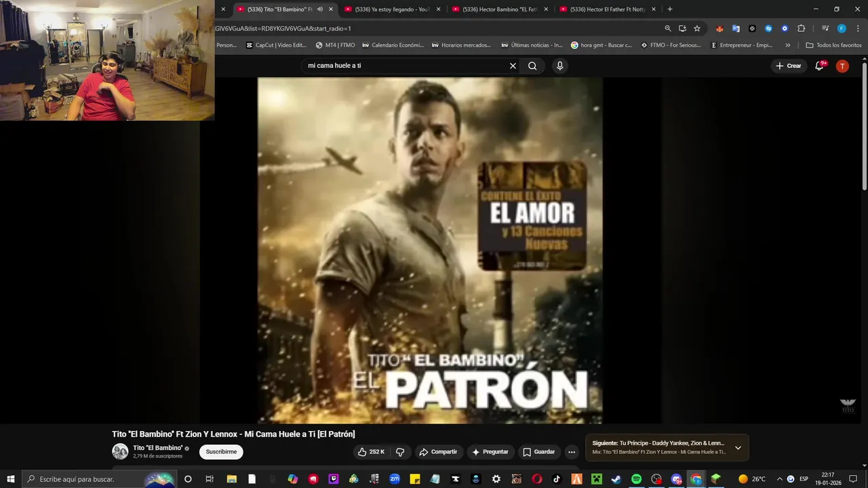Screen dimensions: 868x488
Task: Click the zoom magnifier in address bar
Action: 668,28
